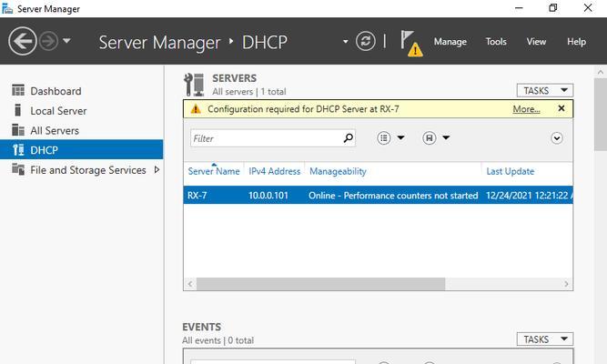607x364 pixels.
Task: Click the 10.0.0.101 address cell
Action: 268,195
